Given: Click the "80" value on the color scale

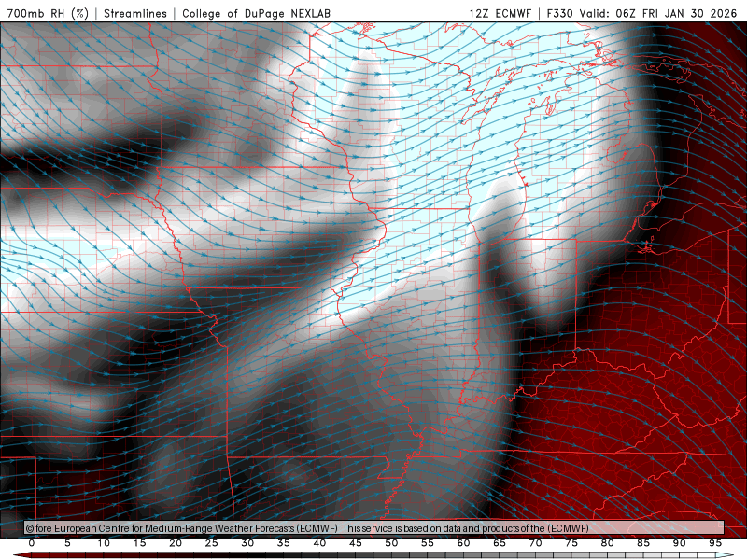Looking at the screenshot, I should (x=607, y=543).
